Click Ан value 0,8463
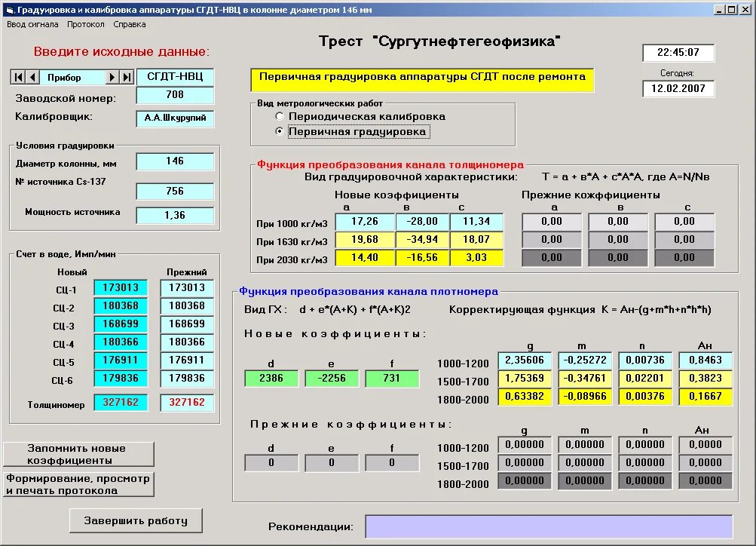Image resolution: width=756 pixels, height=546 pixels. [705, 360]
